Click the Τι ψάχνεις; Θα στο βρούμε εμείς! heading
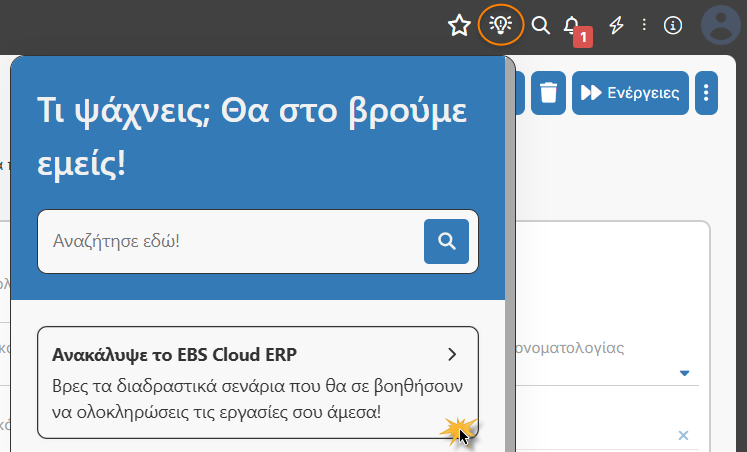The width and height of the screenshot is (747, 452). 252,137
